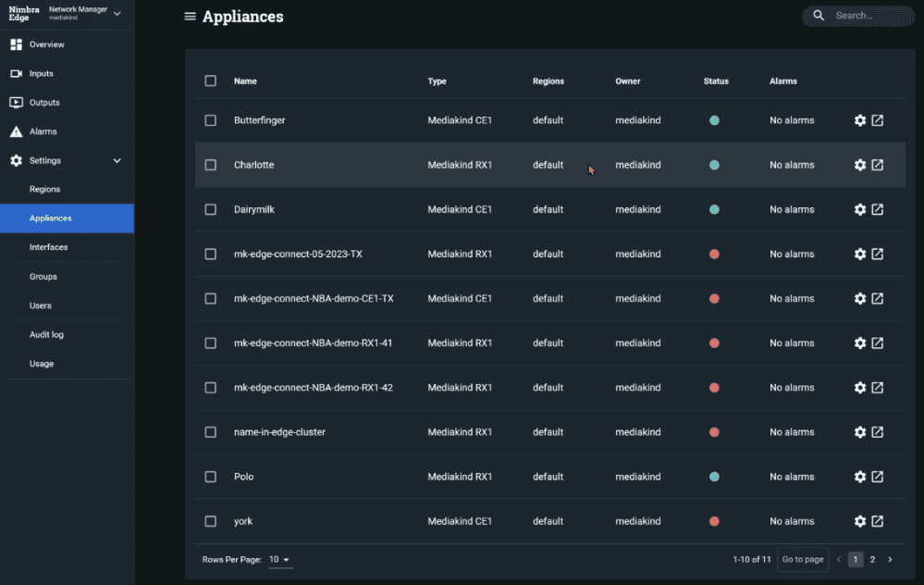Open settings gear for Butterfinger appliance
The height and width of the screenshot is (585, 924).
pyautogui.click(x=860, y=120)
